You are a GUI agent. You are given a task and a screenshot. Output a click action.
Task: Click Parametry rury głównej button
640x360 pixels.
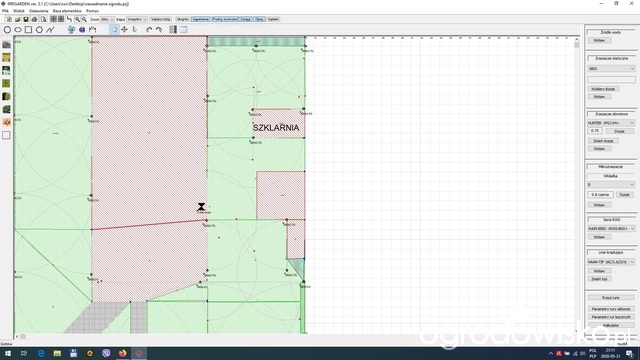[611, 309]
